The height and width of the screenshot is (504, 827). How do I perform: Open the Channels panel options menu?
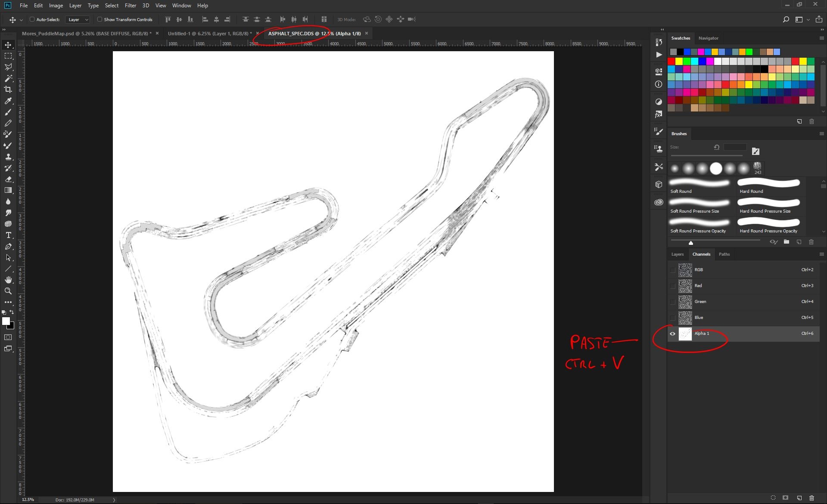click(821, 254)
